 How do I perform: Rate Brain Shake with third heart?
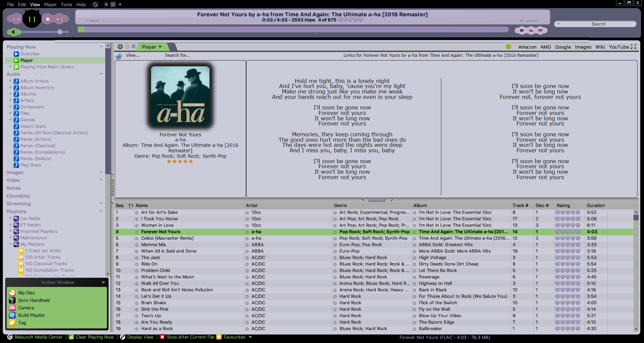coord(568,303)
